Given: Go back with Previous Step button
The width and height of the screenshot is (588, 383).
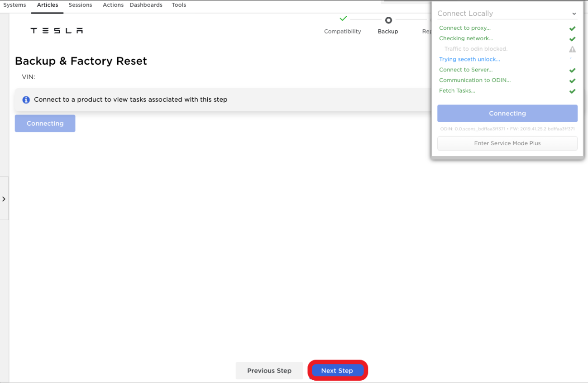Looking at the screenshot, I should [x=269, y=371].
